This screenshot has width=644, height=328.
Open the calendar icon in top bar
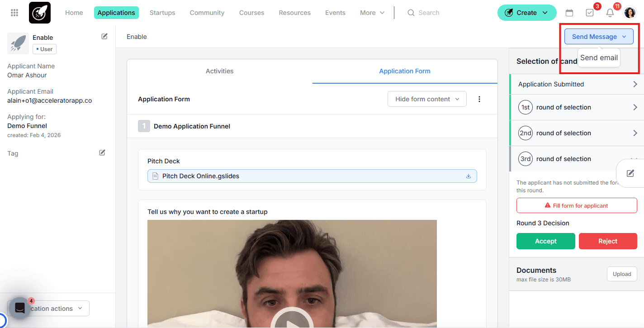click(569, 13)
